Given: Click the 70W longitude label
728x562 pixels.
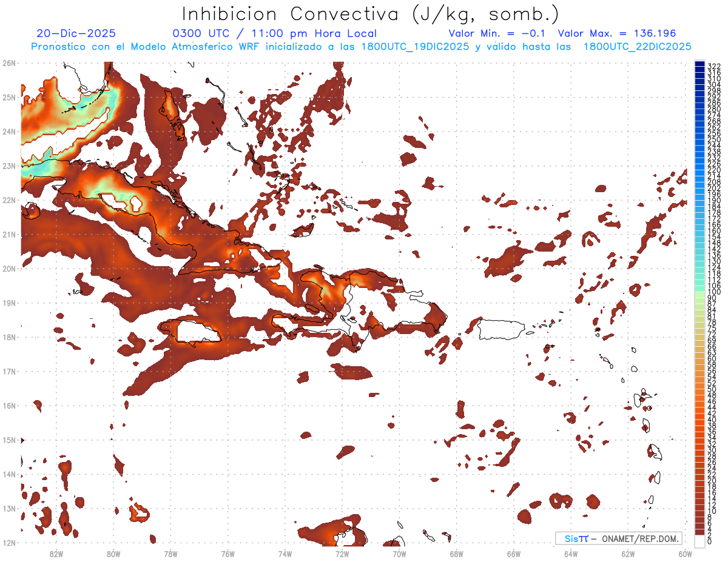Looking at the screenshot, I should tap(399, 554).
